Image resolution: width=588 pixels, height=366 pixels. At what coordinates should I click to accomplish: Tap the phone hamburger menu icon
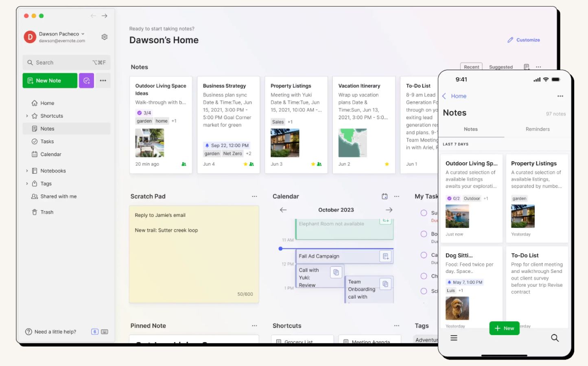coord(454,338)
